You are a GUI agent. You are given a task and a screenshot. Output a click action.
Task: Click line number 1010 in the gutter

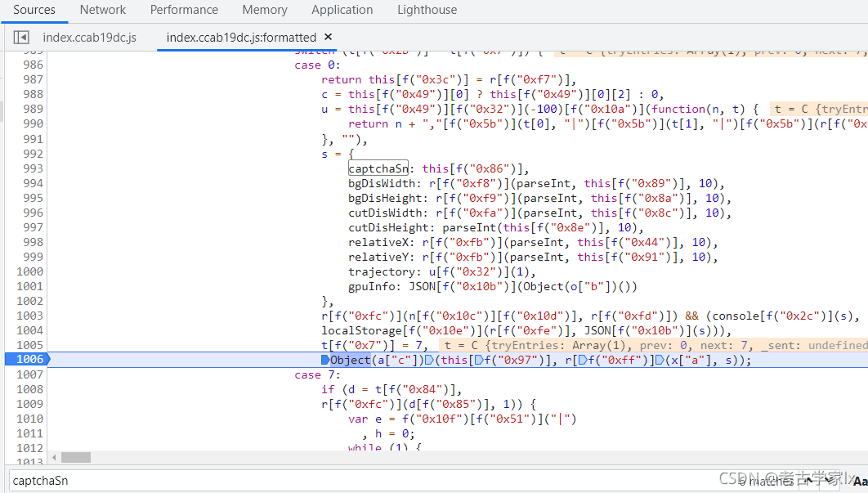(29, 419)
